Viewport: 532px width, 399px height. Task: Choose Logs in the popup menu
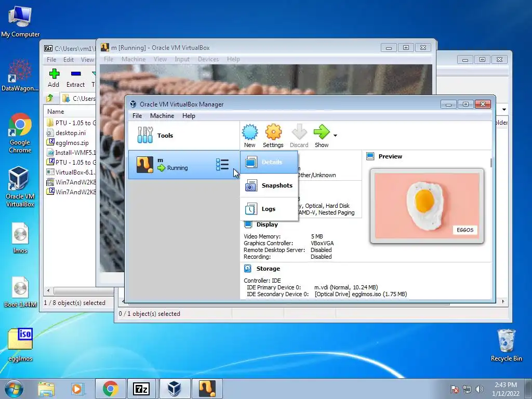269,209
